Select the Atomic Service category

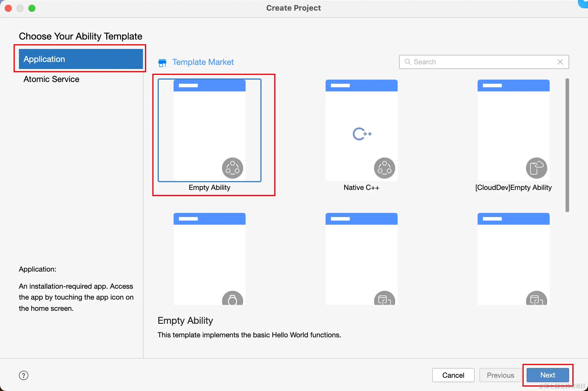coord(51,79)
